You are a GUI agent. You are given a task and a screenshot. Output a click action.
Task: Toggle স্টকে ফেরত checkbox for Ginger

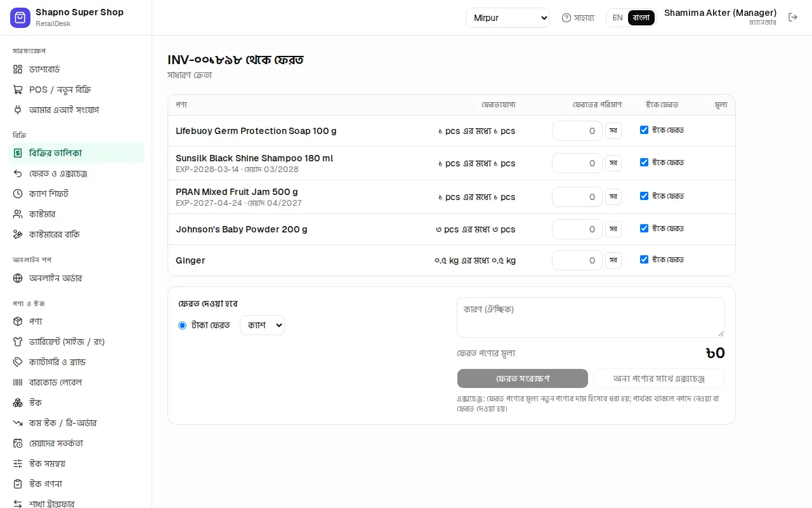point(644,260)
